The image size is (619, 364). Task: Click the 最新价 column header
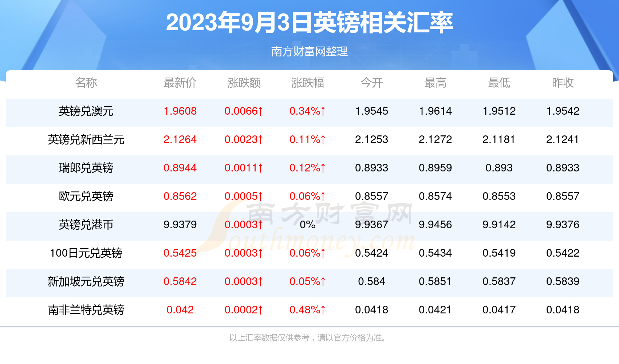pyautogui.click(x=180, y=83)
